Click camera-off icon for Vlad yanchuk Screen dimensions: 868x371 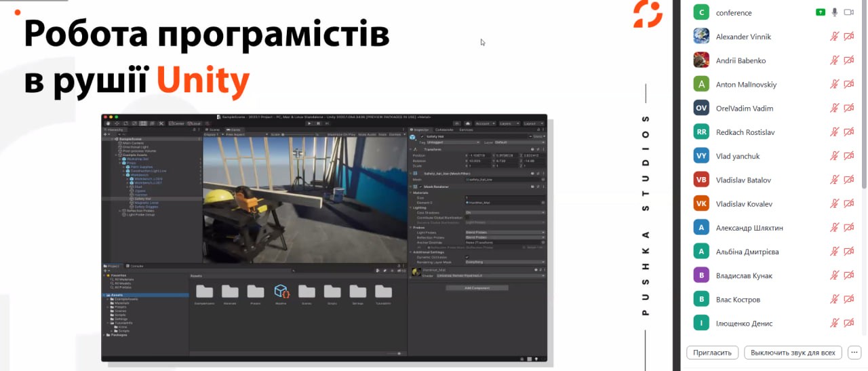848,156
